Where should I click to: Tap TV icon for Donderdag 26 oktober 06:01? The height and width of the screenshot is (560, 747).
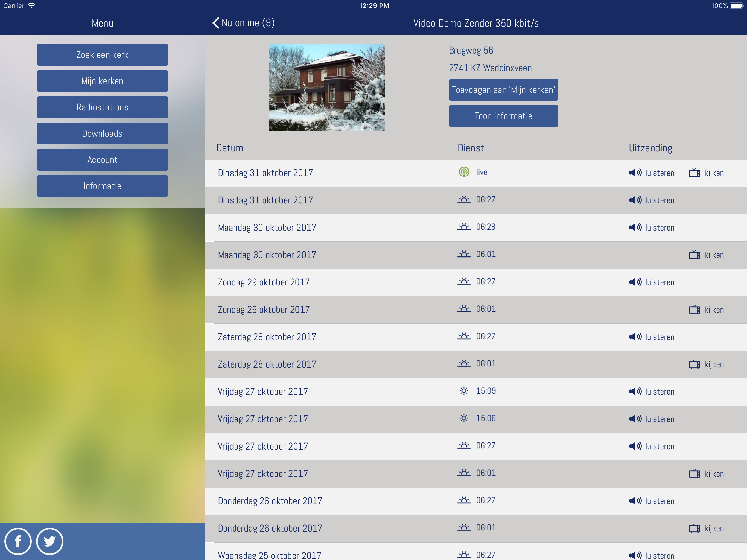pos(694,528)
